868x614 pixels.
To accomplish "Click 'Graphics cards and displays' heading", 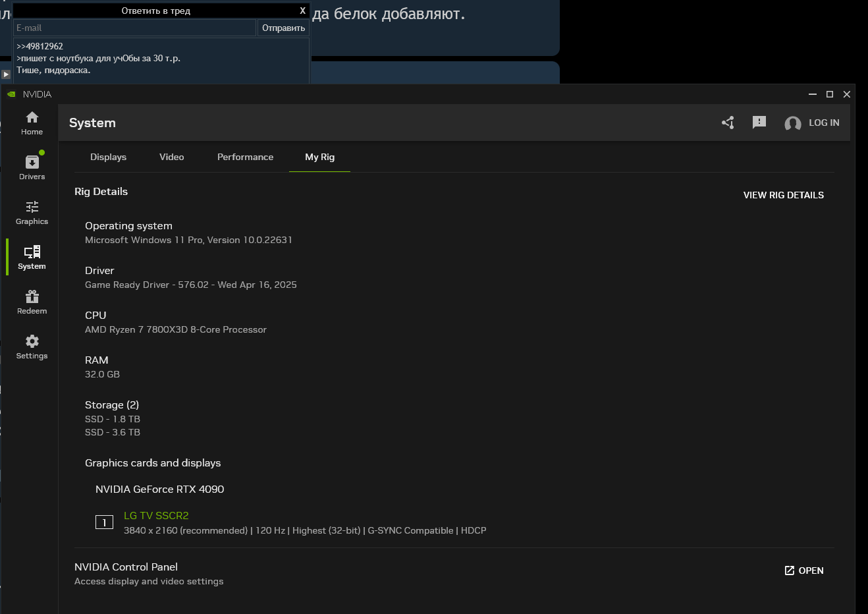I will tap(153, 463).
